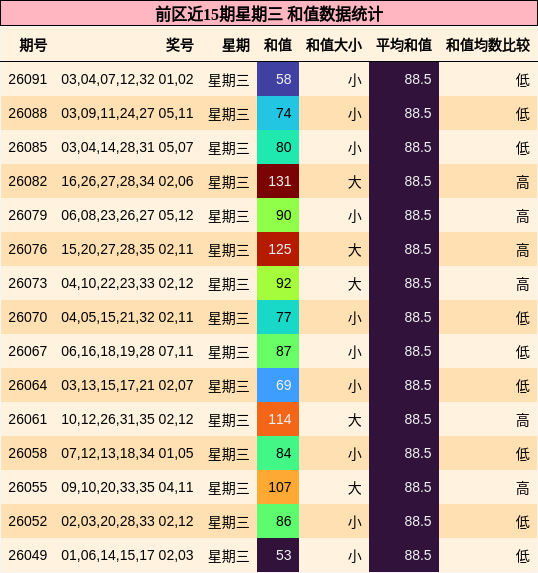Click issue number 26073
538x573 pixels.
click(x=28, y=283)
